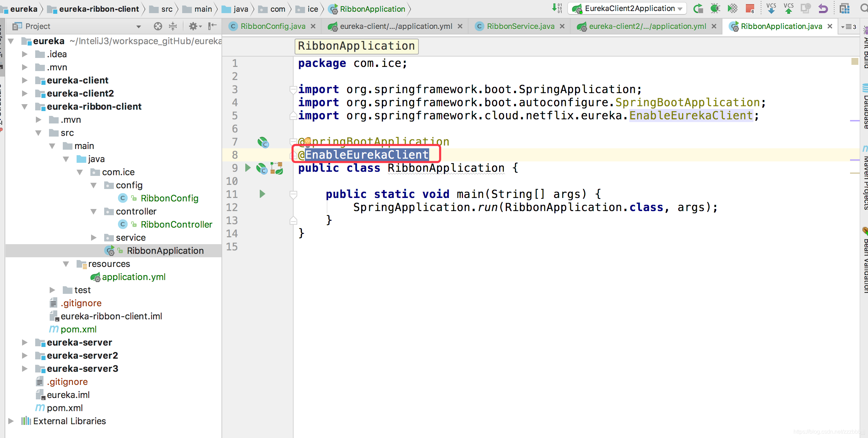Click eureka-ribbon-client breadcrumb in navigation bar

[93, 9]
